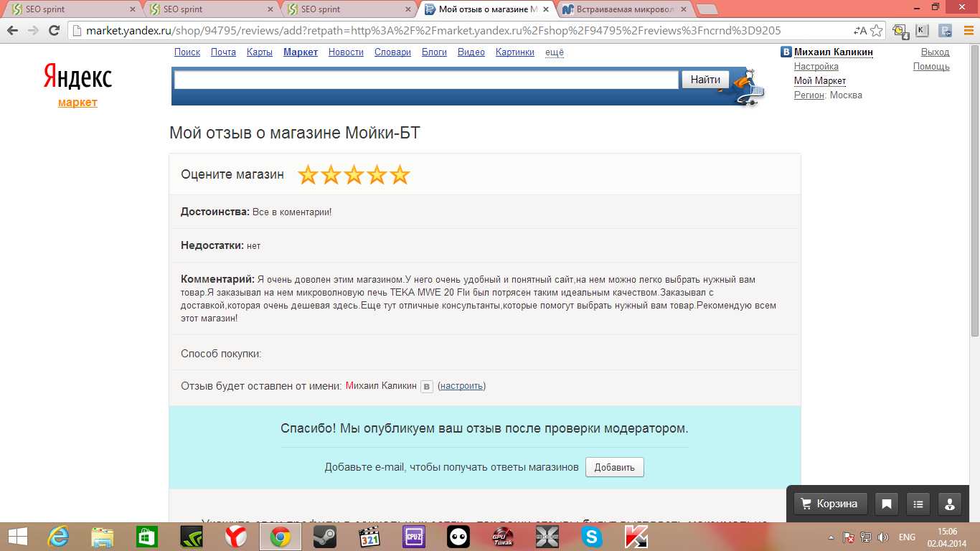Click the user profile icon in floating panel
The width and height of the screenshot is (980, 551).
pos(950,504)
